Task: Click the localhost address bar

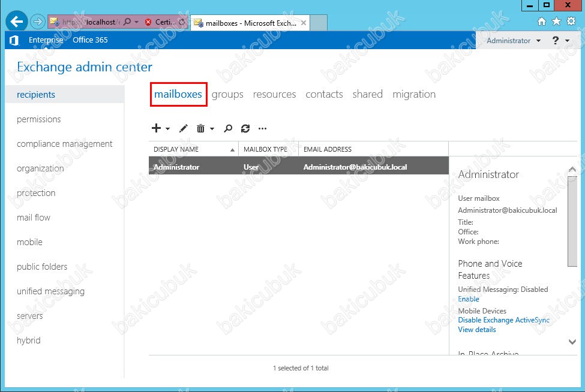Action: pos(90,22)
